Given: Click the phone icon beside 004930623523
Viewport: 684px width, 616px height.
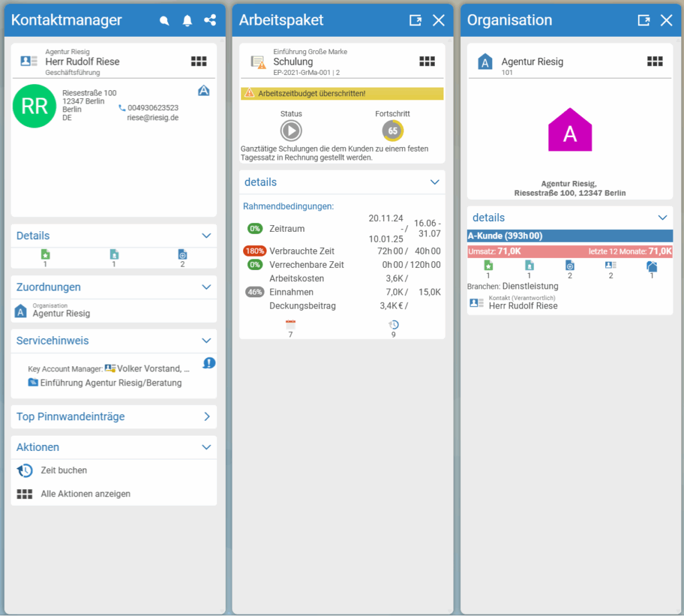Looking at the screenshot, I should (x=122, y=108).
